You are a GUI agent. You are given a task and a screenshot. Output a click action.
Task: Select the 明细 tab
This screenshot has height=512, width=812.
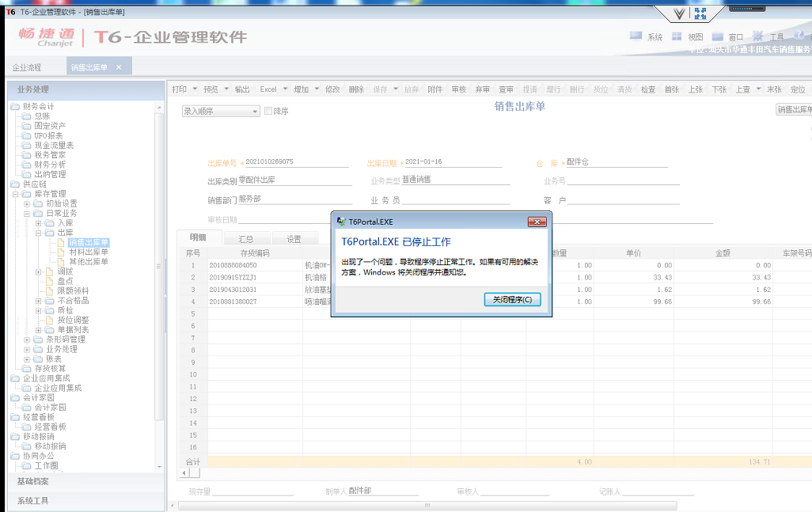(x=199, y=237)
